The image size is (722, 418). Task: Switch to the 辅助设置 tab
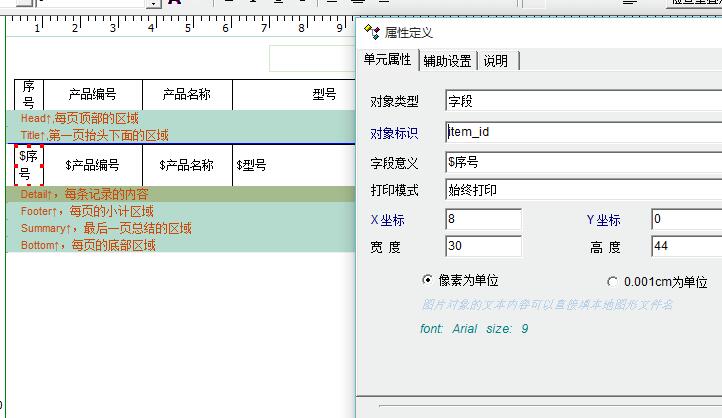[x=447, y=61]
